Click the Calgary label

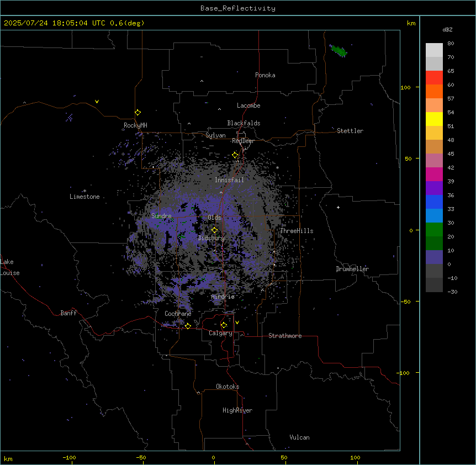(x=221, y=333)
